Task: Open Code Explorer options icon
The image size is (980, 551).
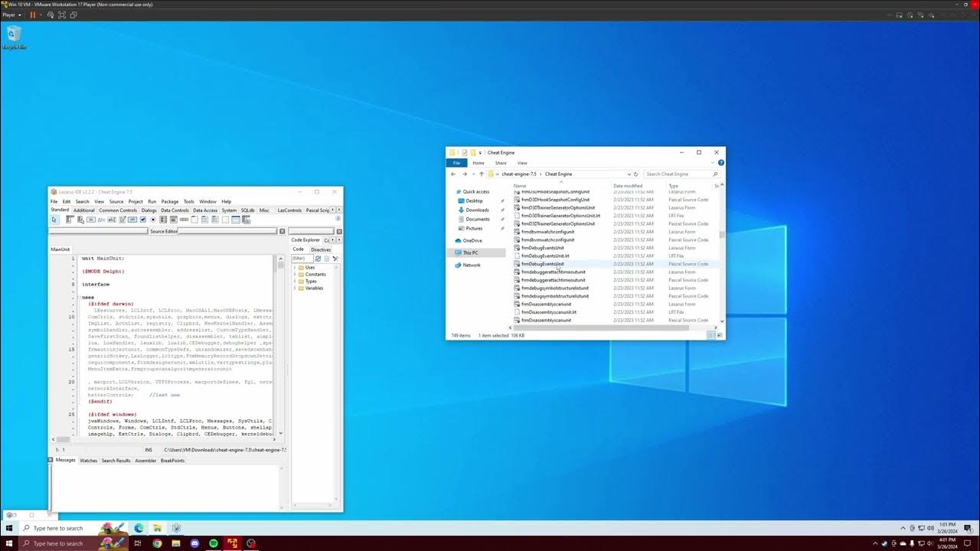Action: pyautogui.click(x=335, y=258)
